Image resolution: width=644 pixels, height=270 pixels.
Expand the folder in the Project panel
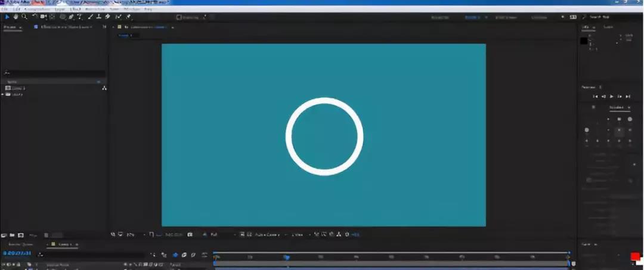pyautogui.click(x=3, y=94)
